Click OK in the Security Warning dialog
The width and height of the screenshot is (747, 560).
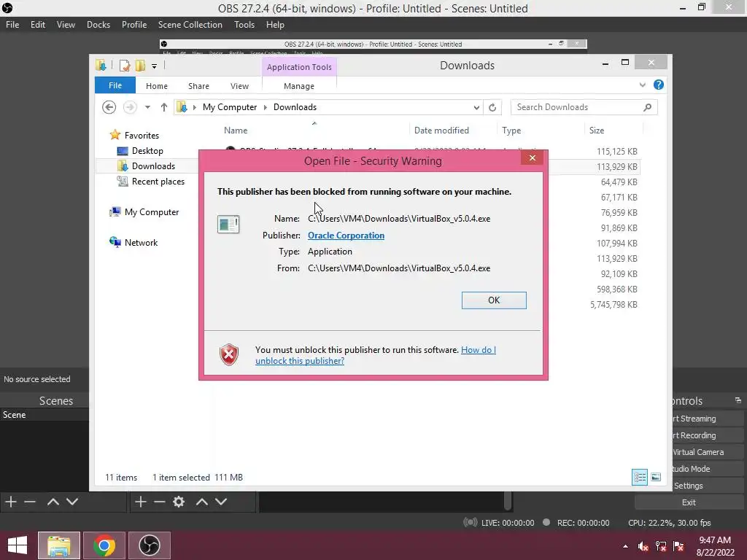click(494, 300)
